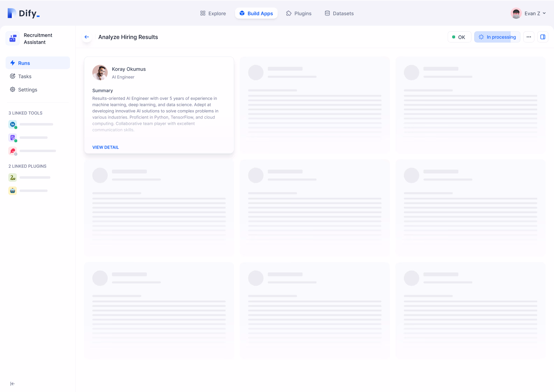Open the Plugins tab

tap(299, 13)
